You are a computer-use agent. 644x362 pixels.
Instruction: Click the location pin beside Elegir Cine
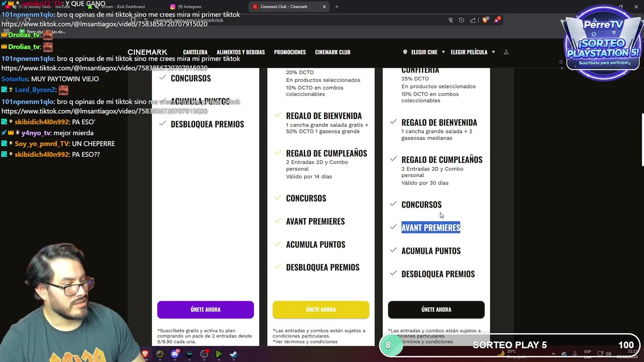click(405, 52)
